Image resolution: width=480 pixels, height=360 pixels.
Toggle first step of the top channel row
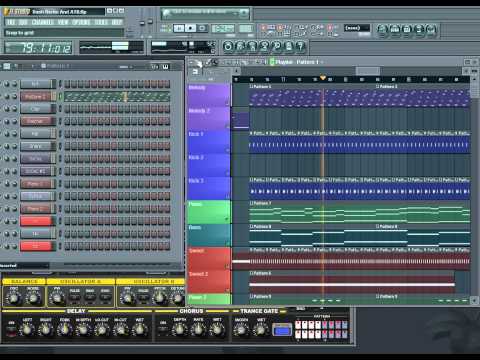[67, 84]
